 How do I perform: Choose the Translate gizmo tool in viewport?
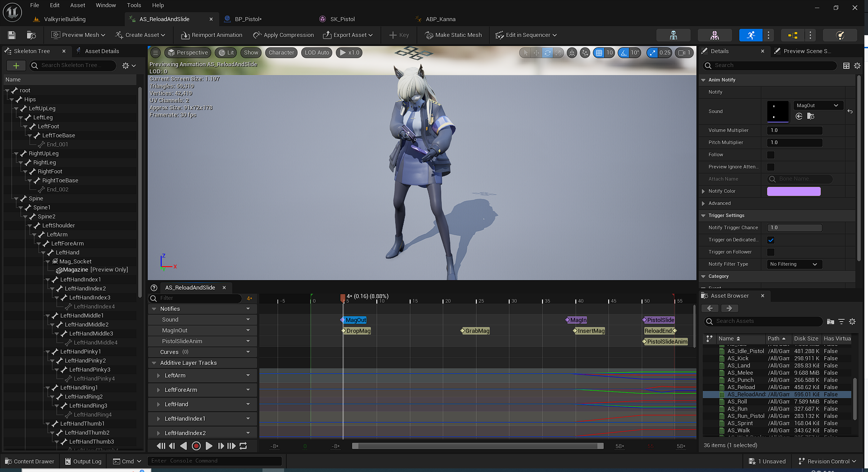[x=536, y=53]
